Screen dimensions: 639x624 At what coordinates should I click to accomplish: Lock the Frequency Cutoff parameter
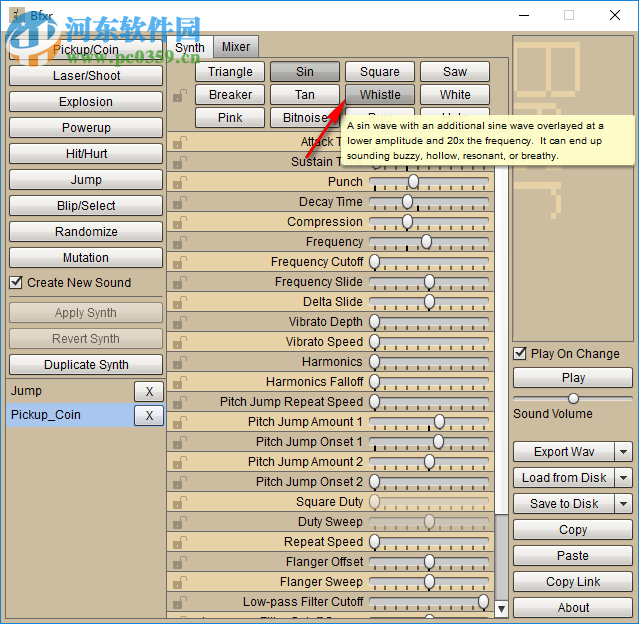pyautogui.click(x=180, y=262)
